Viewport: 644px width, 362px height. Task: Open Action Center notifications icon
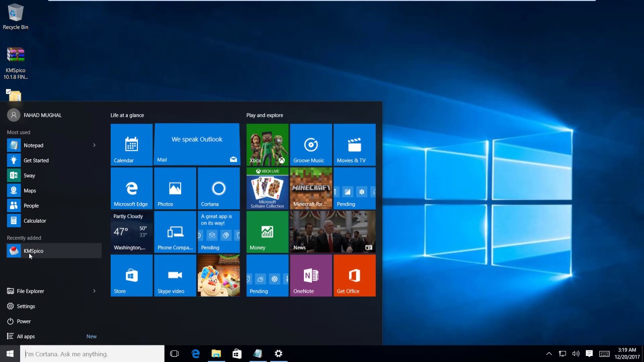pyautogui.click(x=589, y=354)
